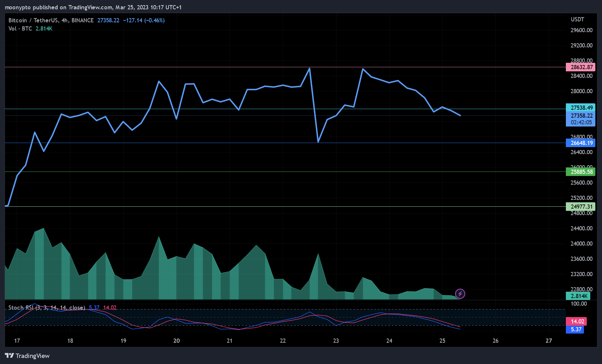Viewport: 602px width, 364px height.
Task: Click the 27358.22 current price label
Action: tap(581, 116)
